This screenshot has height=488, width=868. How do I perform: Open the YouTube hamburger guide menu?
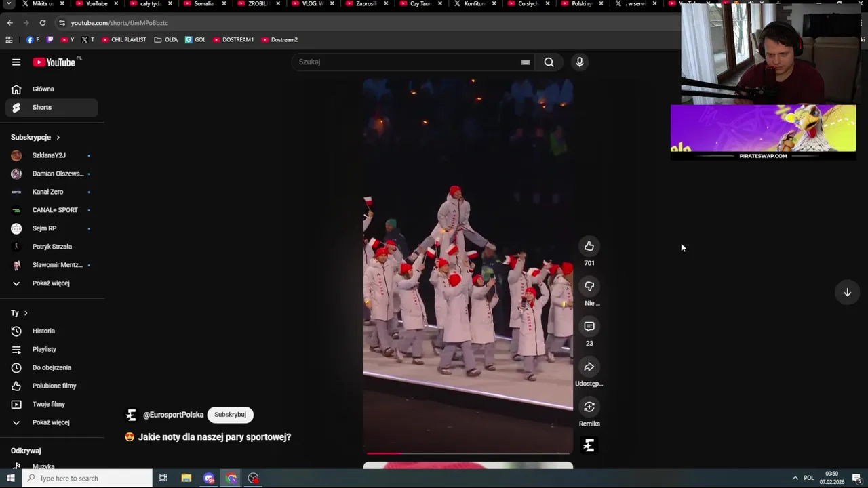tap(16, 62)
